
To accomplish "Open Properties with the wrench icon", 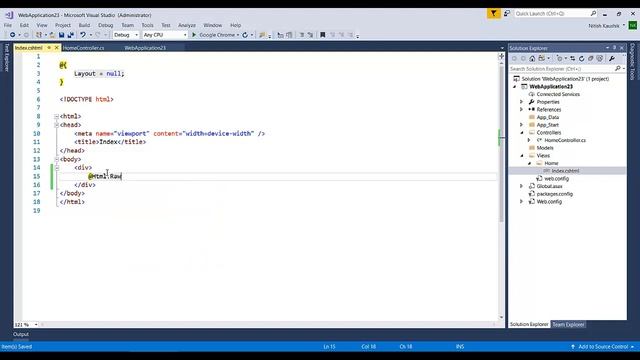I will coord(612,58).
